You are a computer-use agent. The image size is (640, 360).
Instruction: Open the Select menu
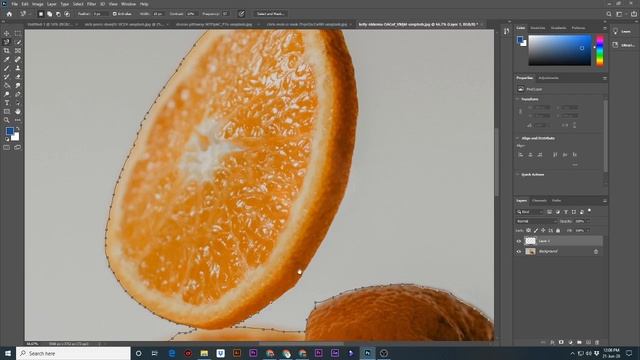coord(78,4)
